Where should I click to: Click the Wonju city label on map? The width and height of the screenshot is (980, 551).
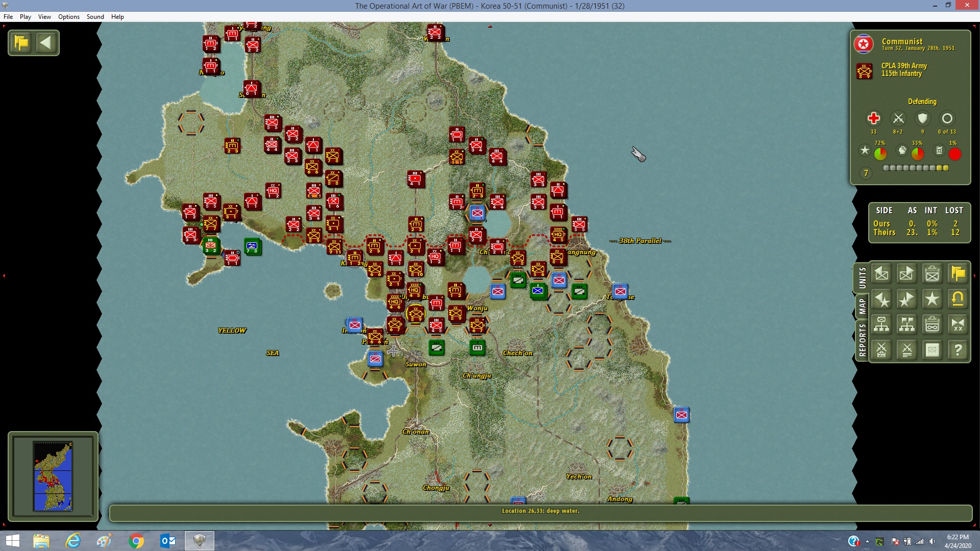(477, 308)
